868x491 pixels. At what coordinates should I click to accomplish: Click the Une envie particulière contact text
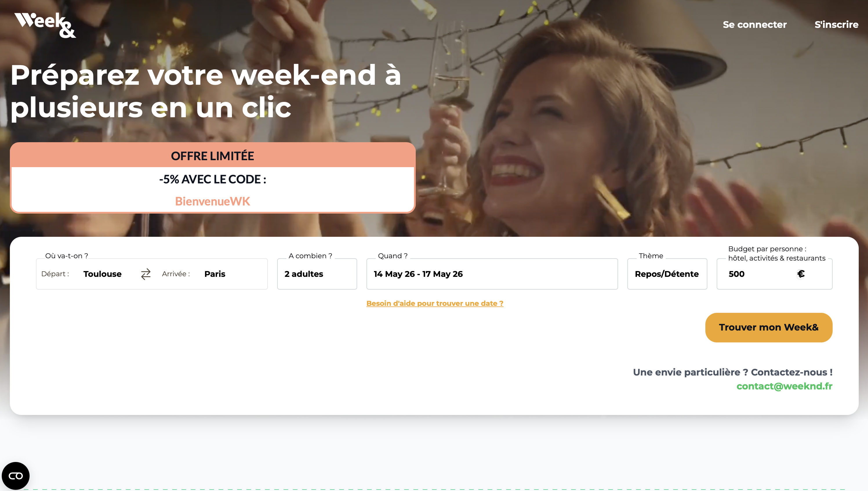(x=733, y=372)
